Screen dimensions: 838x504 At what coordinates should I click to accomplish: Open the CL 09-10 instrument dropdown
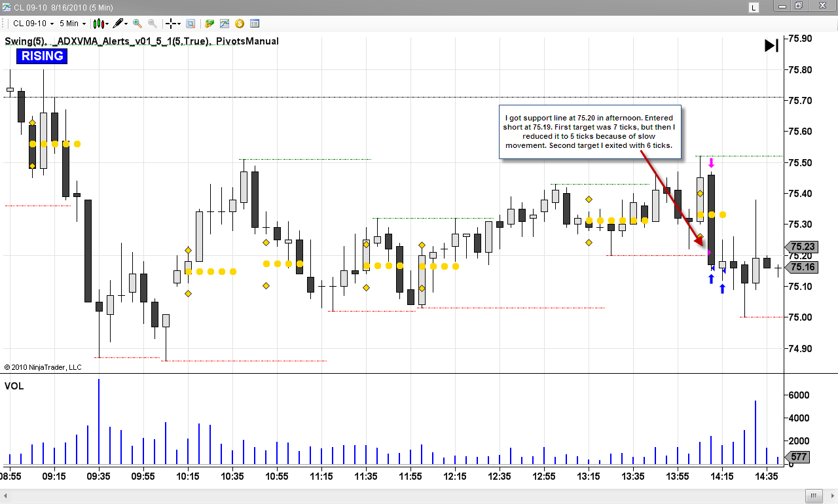coord(33,24)
